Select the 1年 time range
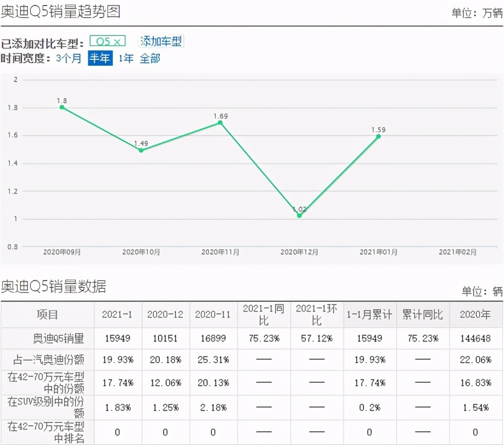Image resolution: width=504 pixels, height=445 pixels. click(x=126, y=59)
